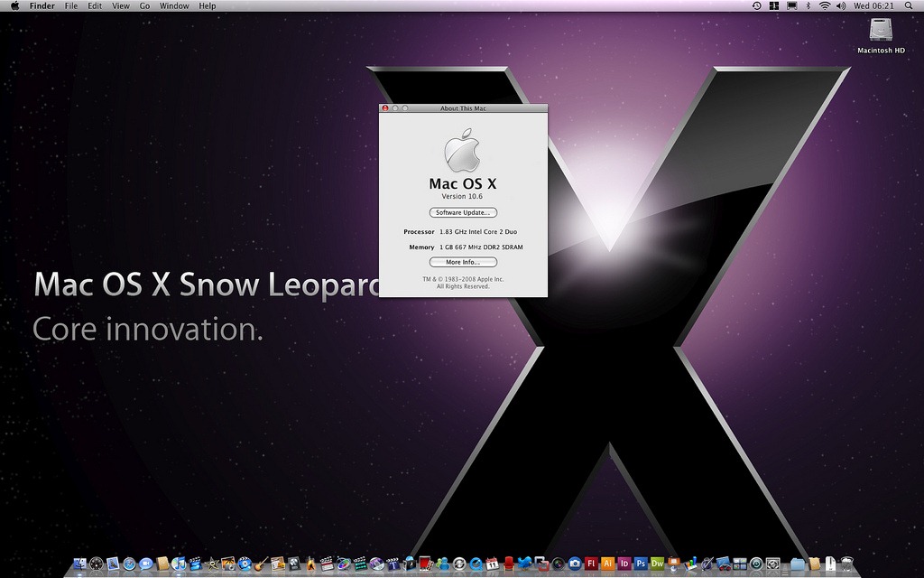924x578 pixels.
Task: Open the Trash in the Dock
Action: (x=846, y=564)
